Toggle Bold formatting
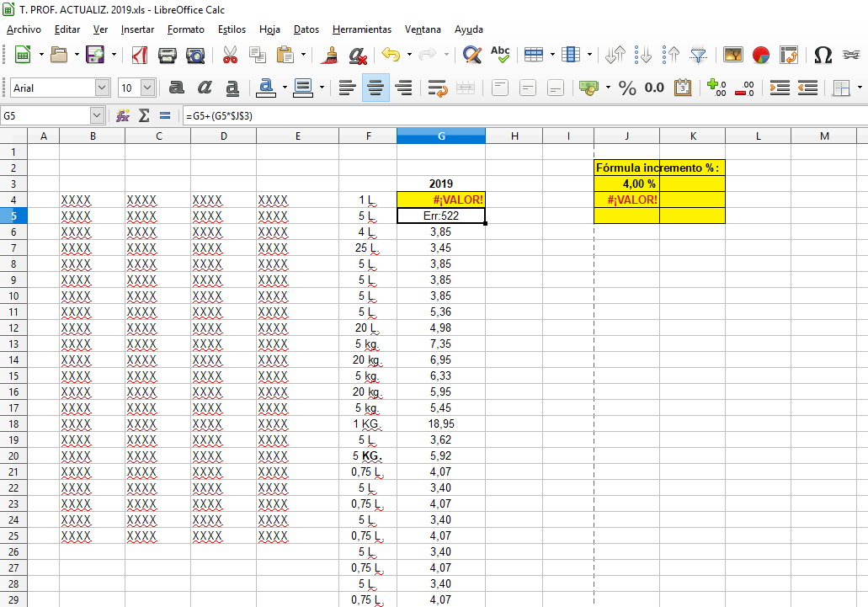Viewport: 868px width, 607px height. pyautogui.click(x=176, y=88)
